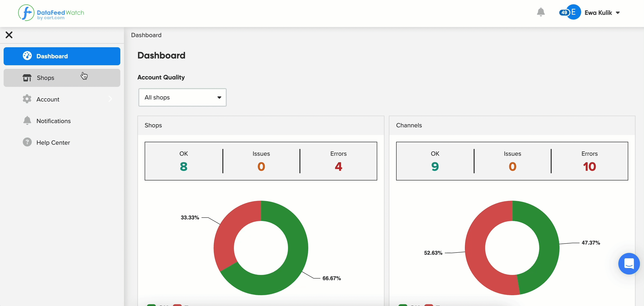Close the sidebar with X icon

[x=9, y=35]
